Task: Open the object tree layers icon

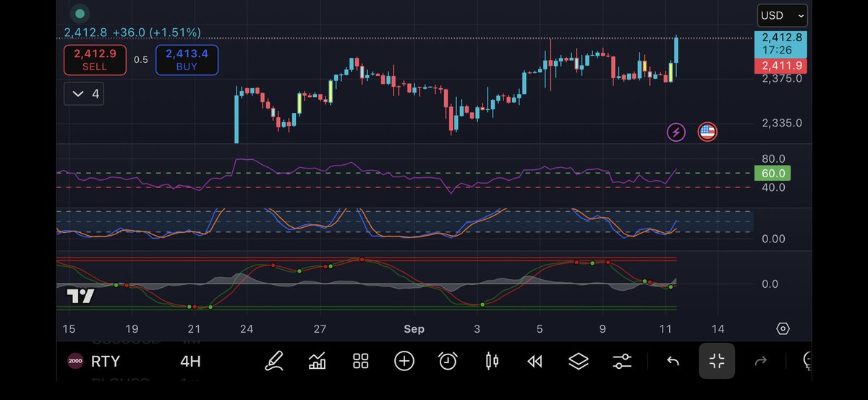Action: point(578,361)
